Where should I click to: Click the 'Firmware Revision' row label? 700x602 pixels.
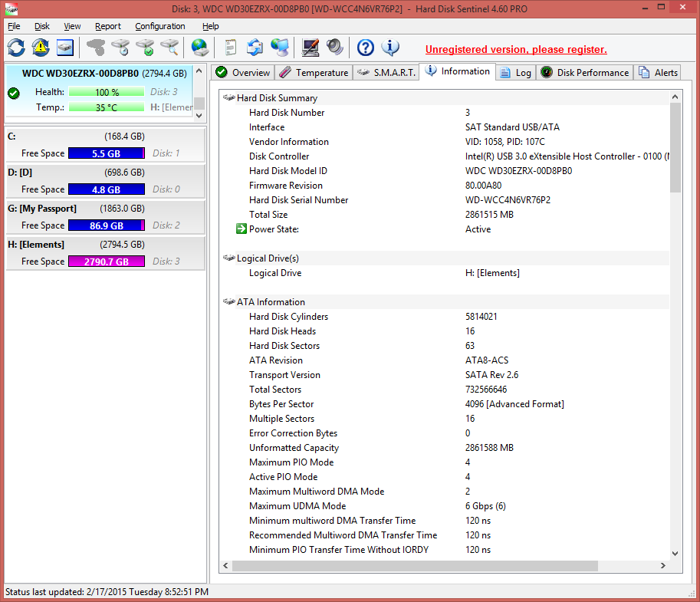(286, 186)
